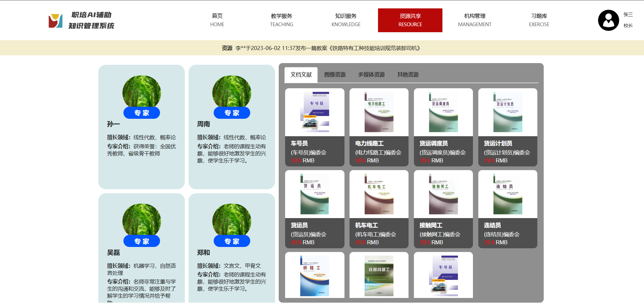Open the 铁路线路工 book cover thumbnail
The width and height of the screenshot is (644, 306).
pyautogui.click(x=379, y=276)
